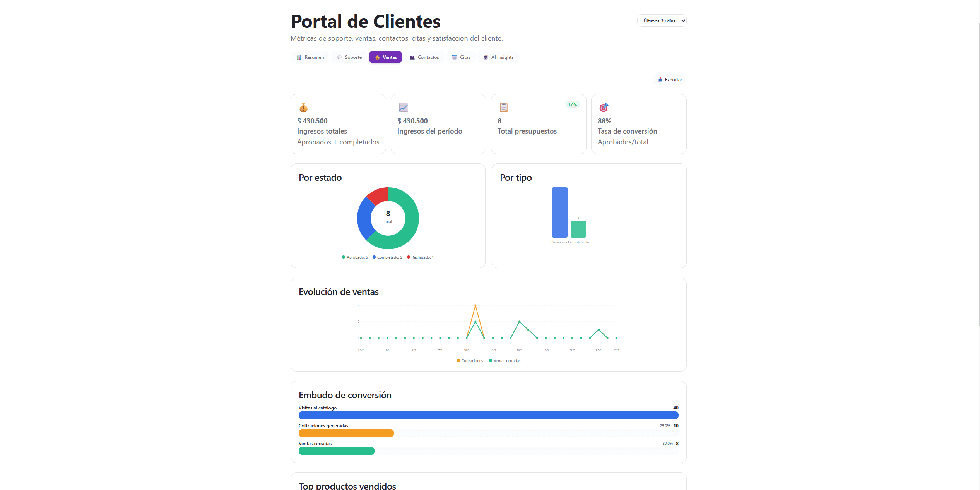
Task: Select the line chart icon on Ingresos del período
Action: coord(404,108)
